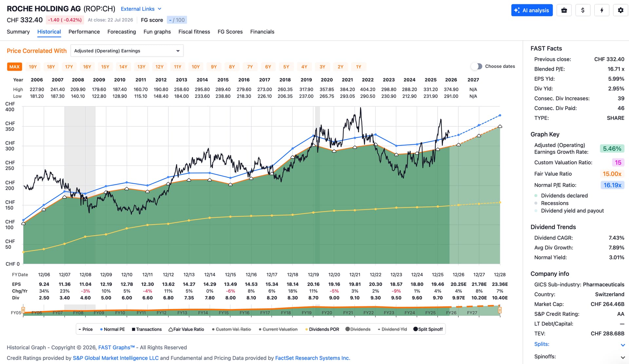Click the 12Y range button
The image size is (629, 364).
pyautogui.click(x=160, y=67)
